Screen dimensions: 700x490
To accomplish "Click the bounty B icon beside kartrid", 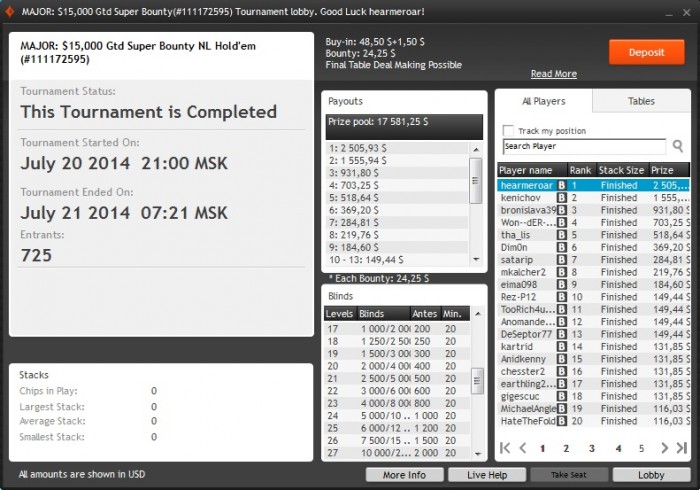I will 562,347.
